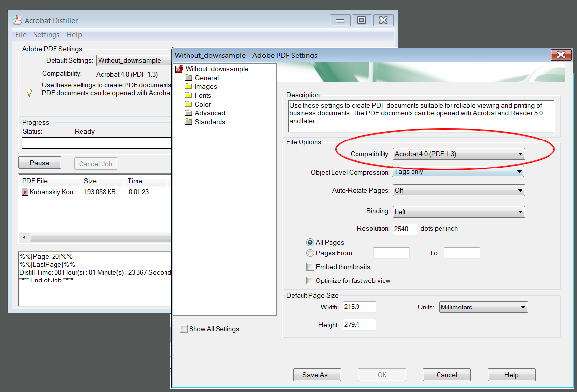Click the Help button in PDF Settings

point(512,375)
